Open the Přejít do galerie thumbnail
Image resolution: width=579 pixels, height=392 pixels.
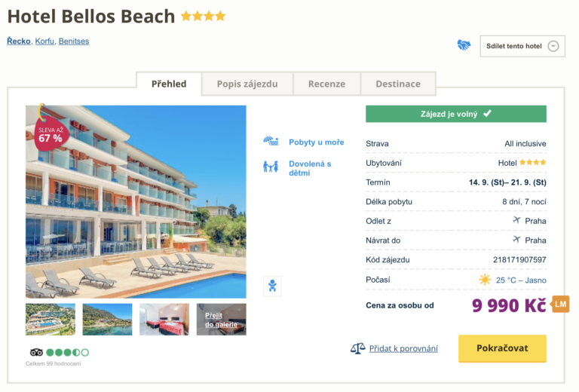coord(221,319)
